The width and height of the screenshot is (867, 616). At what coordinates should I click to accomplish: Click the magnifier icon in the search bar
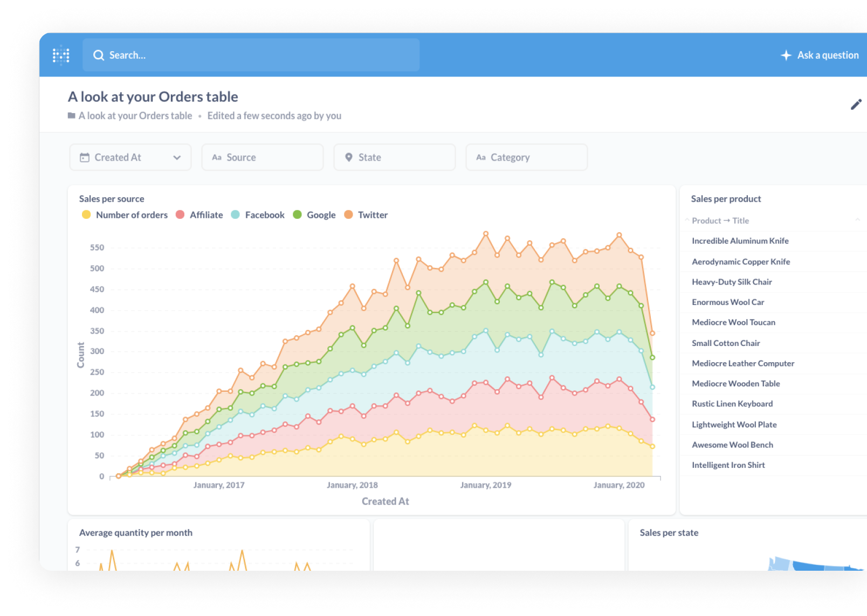click(99, 54)
